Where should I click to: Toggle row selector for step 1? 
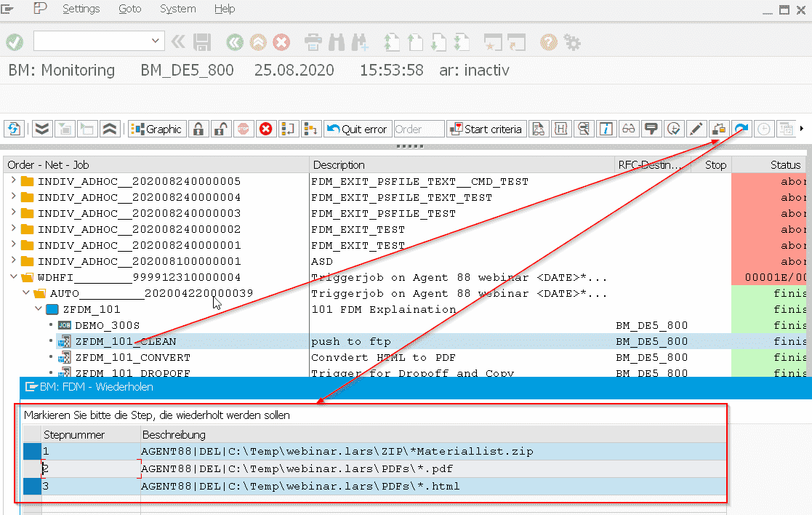coord(32,451)
